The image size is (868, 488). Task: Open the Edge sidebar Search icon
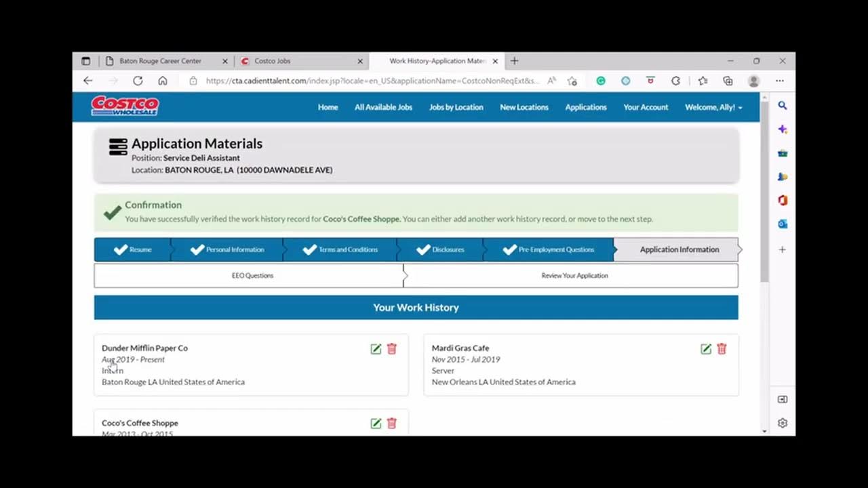point(783,106)
